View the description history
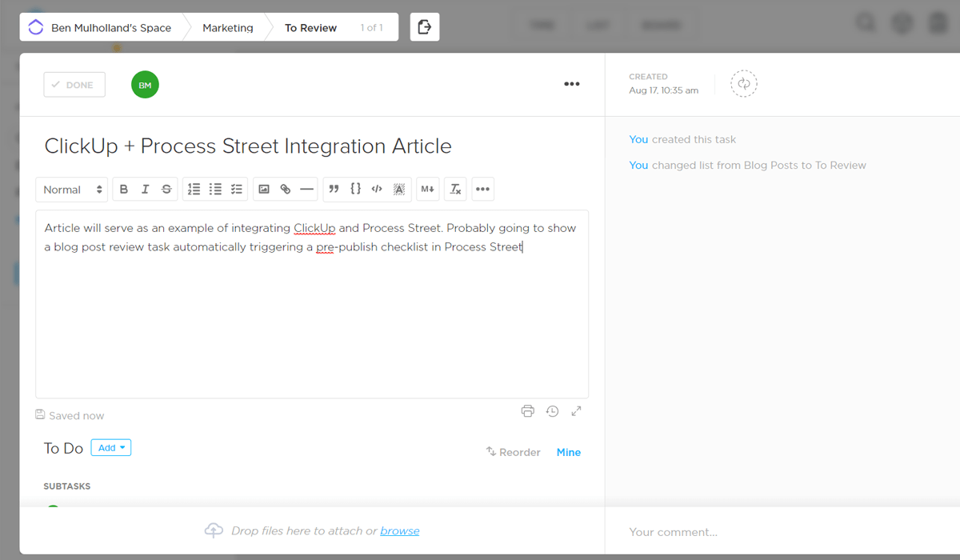 pos(552,411)
